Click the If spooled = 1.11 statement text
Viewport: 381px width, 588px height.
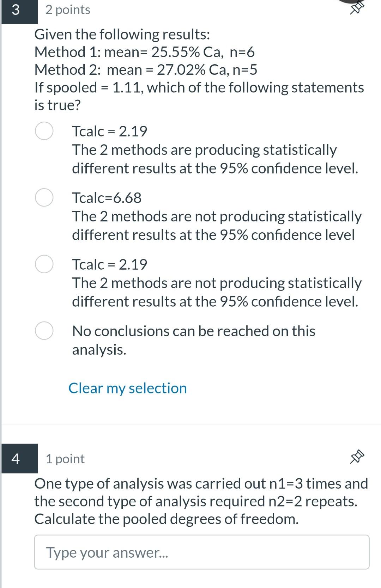coord(199,87)
